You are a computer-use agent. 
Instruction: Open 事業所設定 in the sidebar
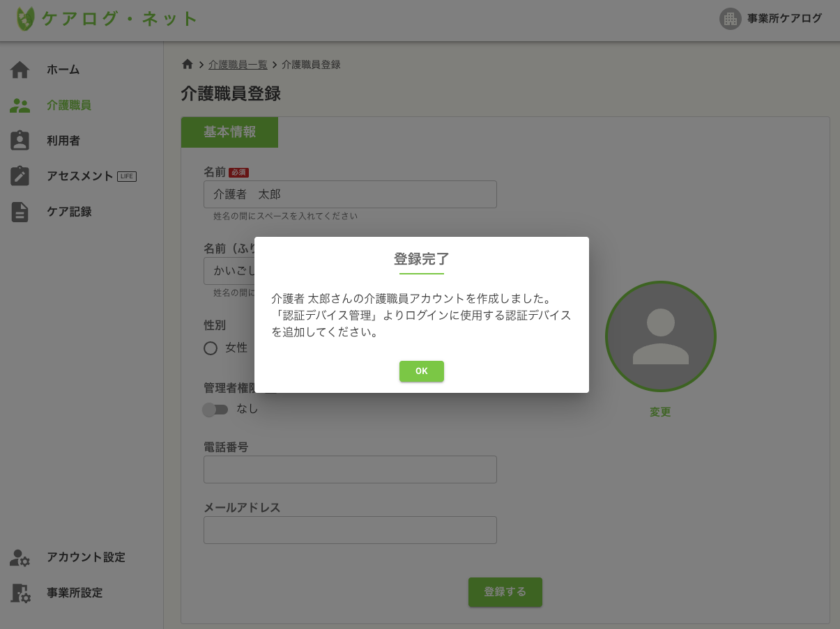73,593
